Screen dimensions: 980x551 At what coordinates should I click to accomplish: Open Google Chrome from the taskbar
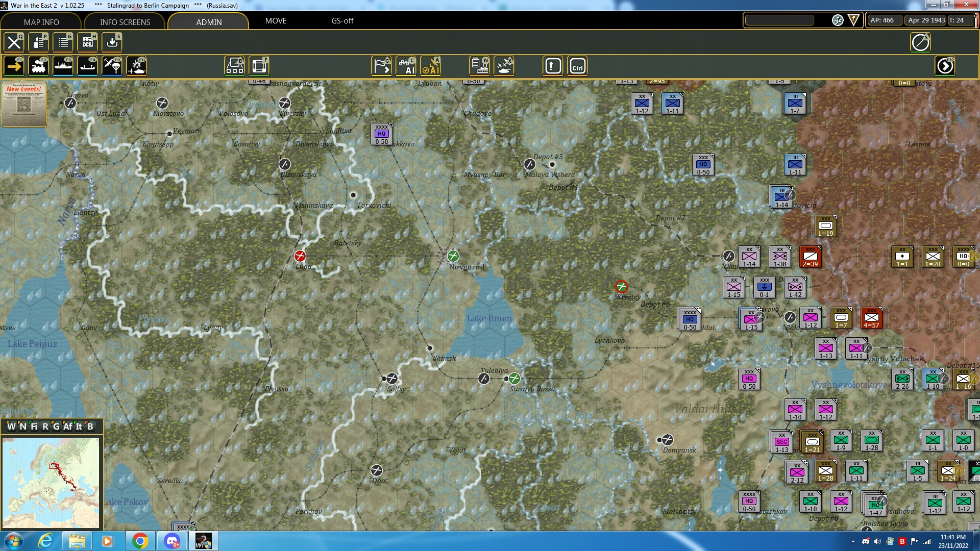[x=140, y=541]
